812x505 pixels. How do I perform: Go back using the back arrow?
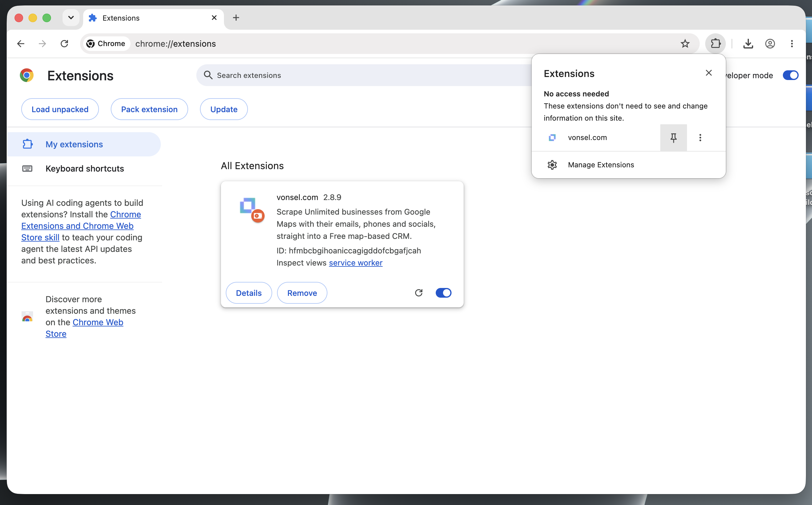(x=21, y=43)
